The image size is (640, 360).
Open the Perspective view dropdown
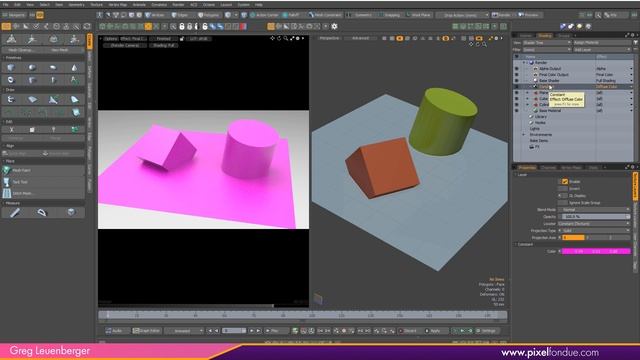[329, 38]
